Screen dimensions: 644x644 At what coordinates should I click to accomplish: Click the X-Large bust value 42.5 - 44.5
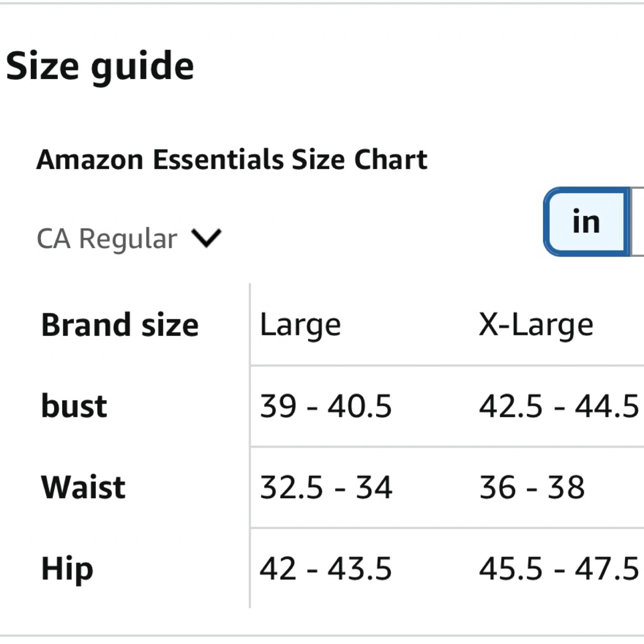click(x=559, y=406)
